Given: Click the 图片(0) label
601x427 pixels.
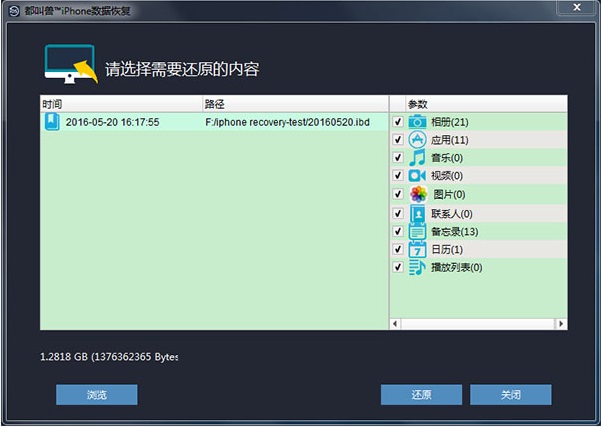Looking at the screenshot, I should [x=449, y=194].
